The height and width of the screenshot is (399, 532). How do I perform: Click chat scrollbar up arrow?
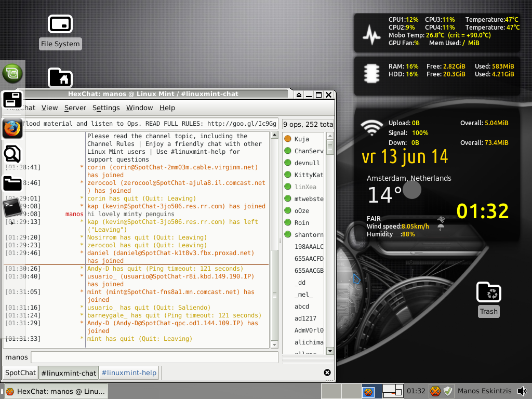274,136
